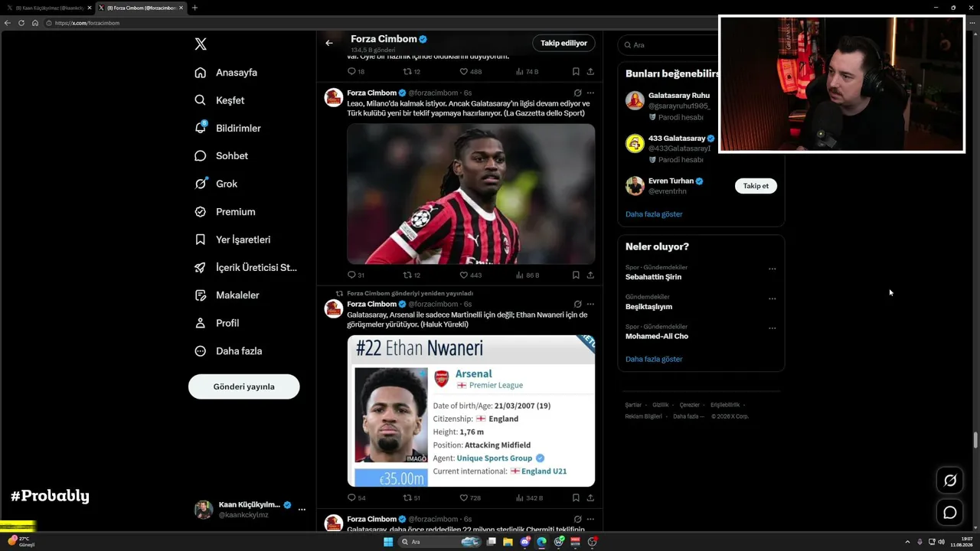Open Bildirimler notifications
980x551 pixels.
coord(227,129)
